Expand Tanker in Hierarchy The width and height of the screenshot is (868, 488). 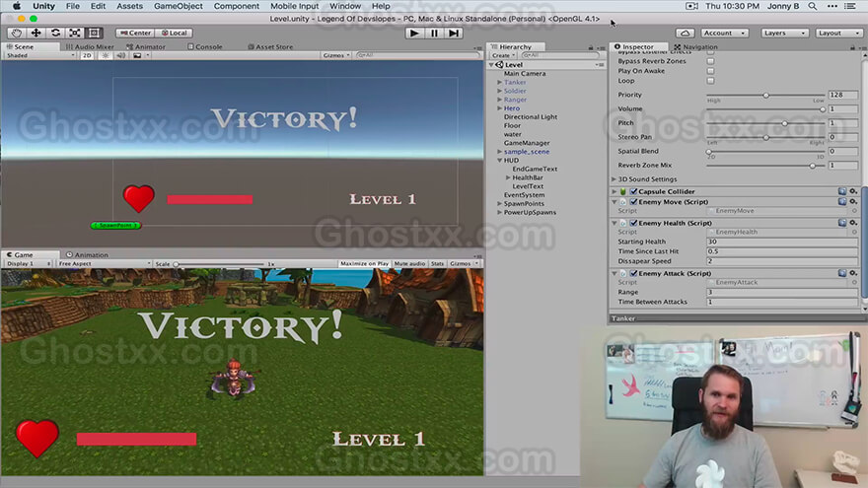[499, 83]
